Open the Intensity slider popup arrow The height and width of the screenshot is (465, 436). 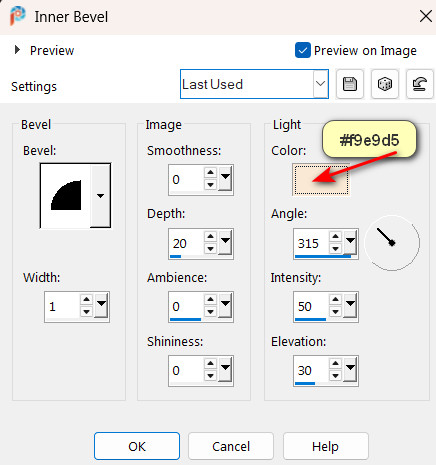[x=350, y=304]
